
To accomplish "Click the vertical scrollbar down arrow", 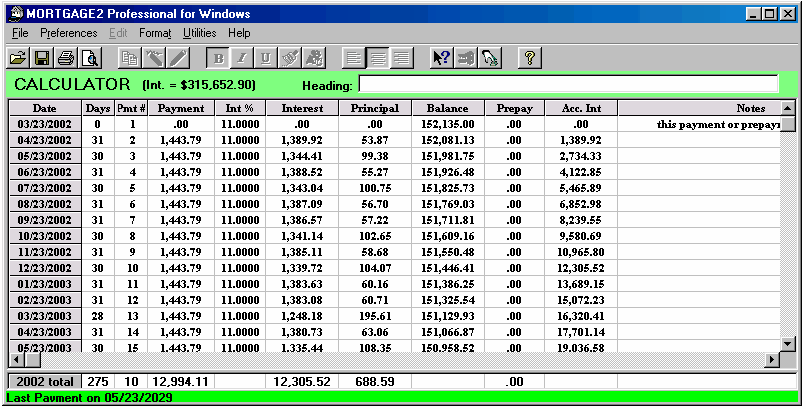I will click(x=787, y=343).
